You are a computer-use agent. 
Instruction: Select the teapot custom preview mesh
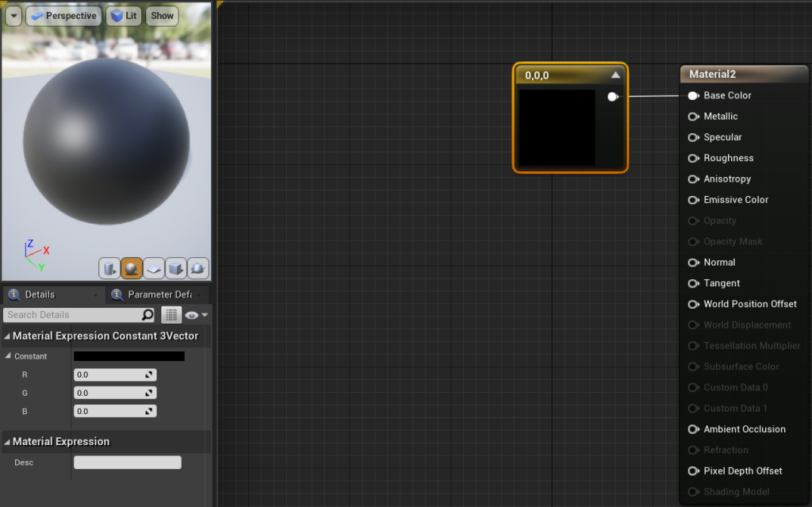click(197, 268)
